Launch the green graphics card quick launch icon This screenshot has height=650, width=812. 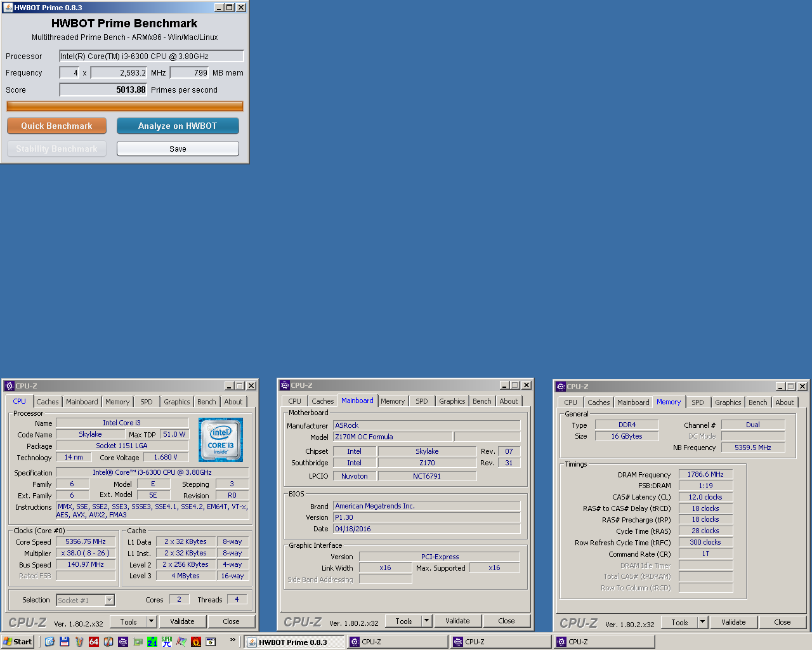(x=138, y=642)
